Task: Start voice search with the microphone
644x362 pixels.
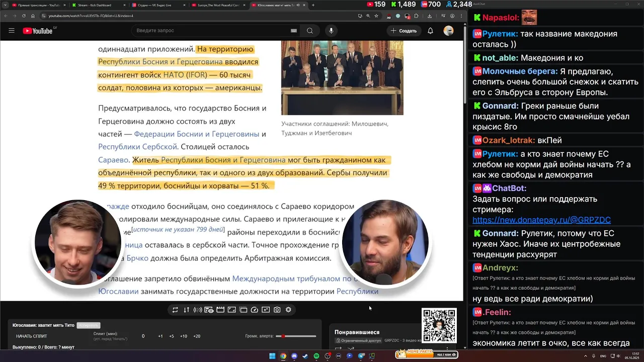Action: [331, 31]
